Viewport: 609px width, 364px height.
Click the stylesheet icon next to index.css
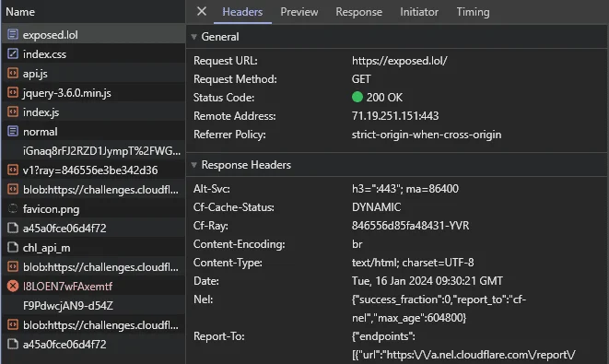13,53
